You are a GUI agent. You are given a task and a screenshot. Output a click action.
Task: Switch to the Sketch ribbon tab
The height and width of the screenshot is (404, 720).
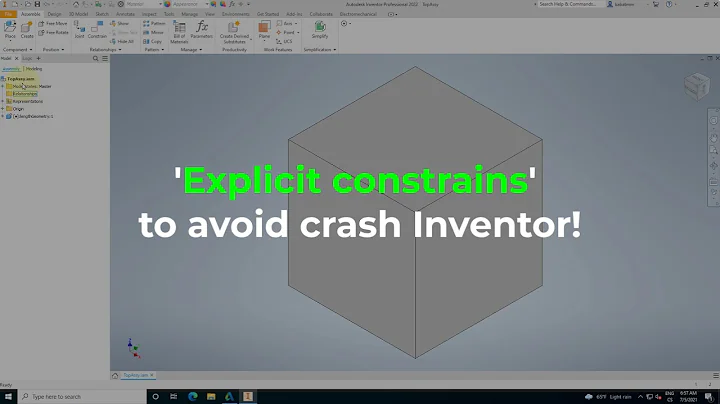point(102,14)
